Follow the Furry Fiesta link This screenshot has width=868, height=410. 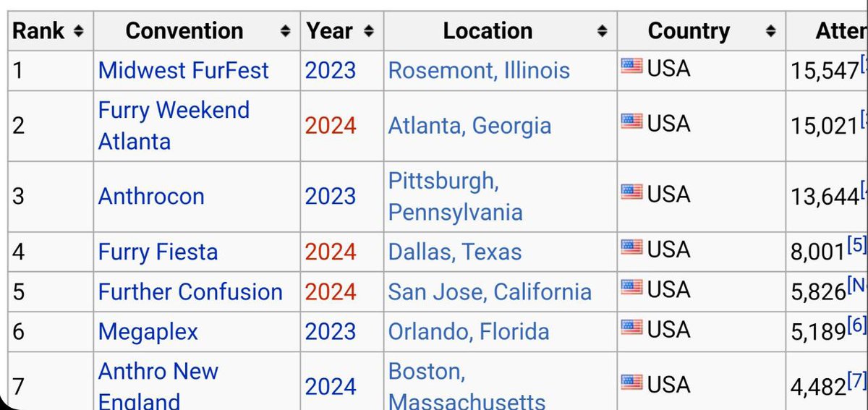pos(158,252)
